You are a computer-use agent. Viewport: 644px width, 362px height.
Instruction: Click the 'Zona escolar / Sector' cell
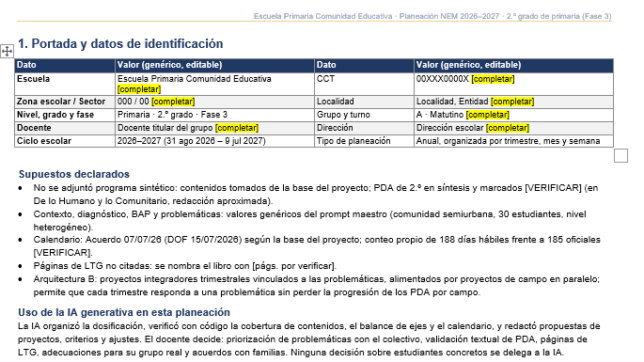pyautogui.click(x=65, y=102)
